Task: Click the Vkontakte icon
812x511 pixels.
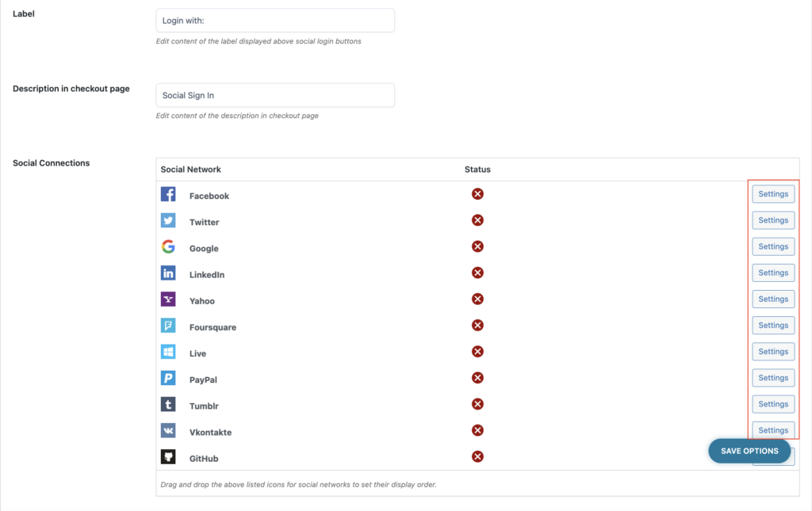Action: [x=168, y=430]
